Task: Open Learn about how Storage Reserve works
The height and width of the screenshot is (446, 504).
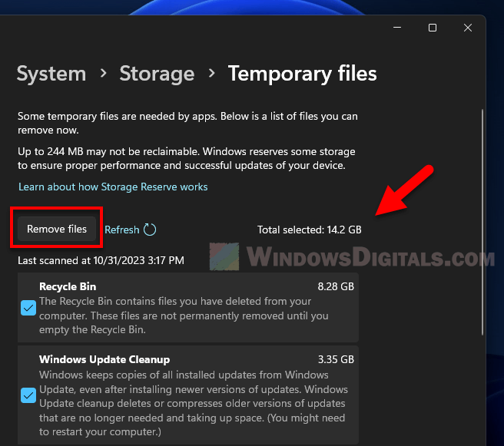Action: pyautogui.click(x=113, y=187)
